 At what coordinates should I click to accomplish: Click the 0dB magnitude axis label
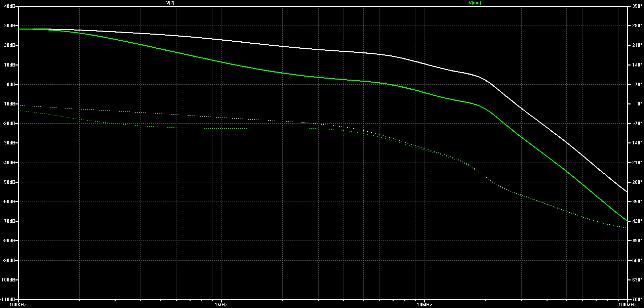tap(11, 84)
